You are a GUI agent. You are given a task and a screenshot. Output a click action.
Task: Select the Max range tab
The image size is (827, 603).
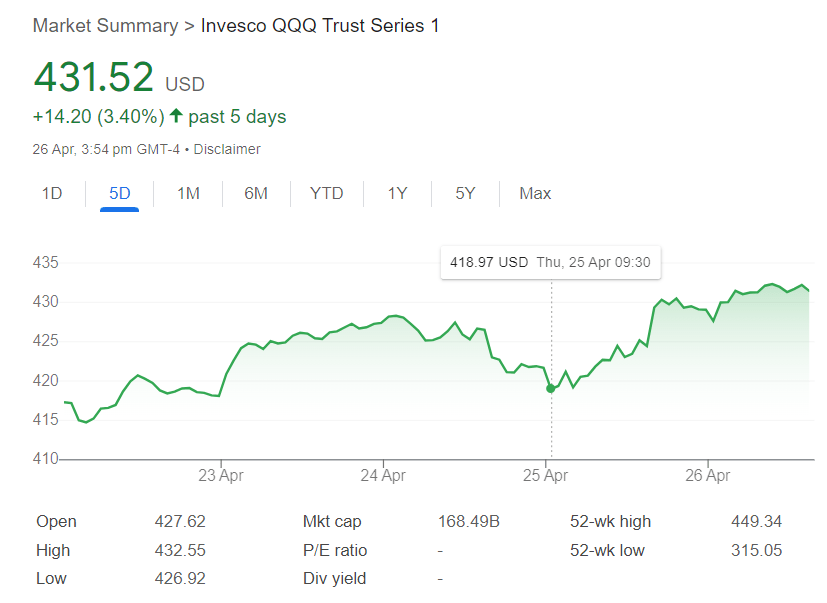pos(535,193)
